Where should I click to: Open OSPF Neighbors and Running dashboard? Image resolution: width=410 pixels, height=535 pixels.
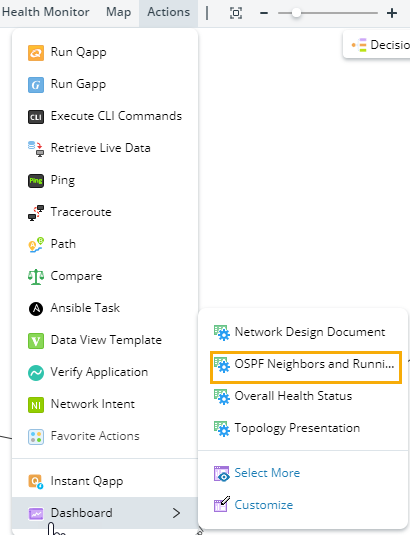(306, 367)
